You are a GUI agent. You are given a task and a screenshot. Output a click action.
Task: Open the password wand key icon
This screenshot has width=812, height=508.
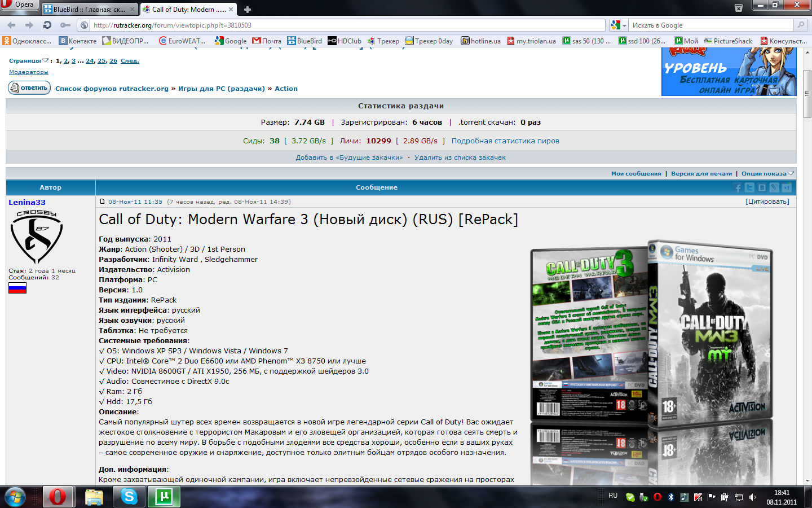[x=65, y=25]
